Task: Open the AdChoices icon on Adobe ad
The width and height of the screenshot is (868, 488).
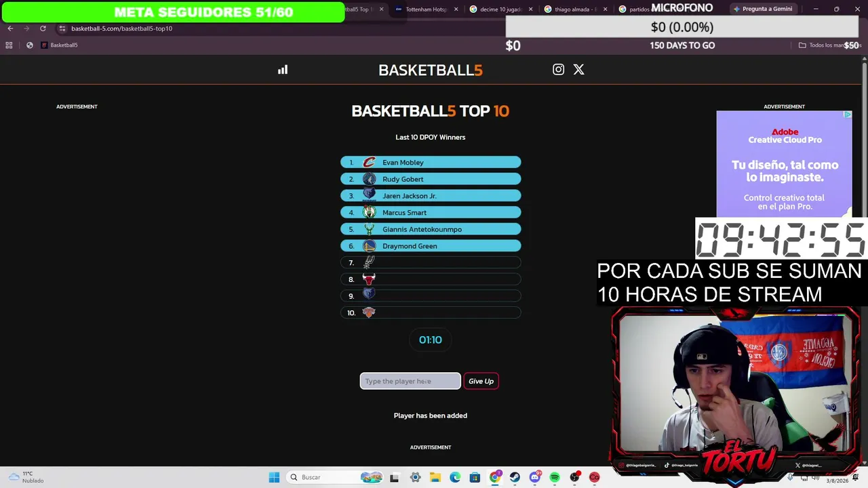Action: click(x=848, y=115)
